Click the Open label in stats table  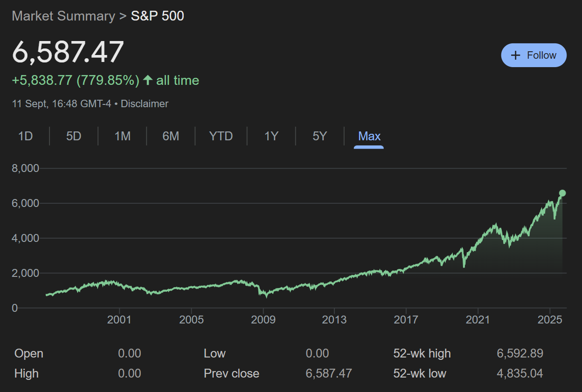pyautogui.click(x=29, y=353)
